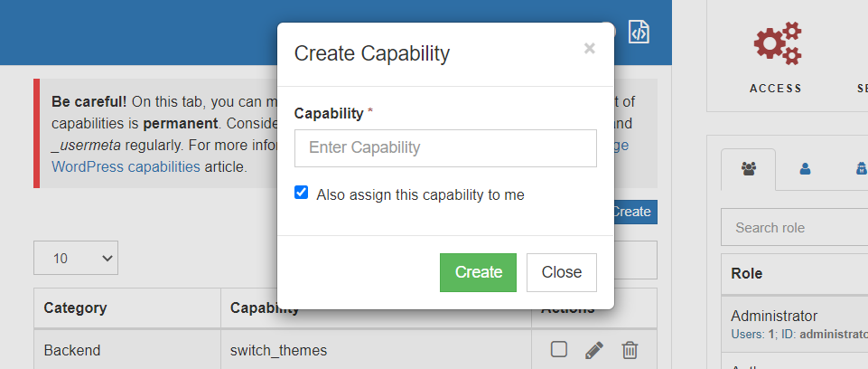Screen dimensions: 868x369
Task: Close the Create Capability dialog with X
Action: click(589, 49)
